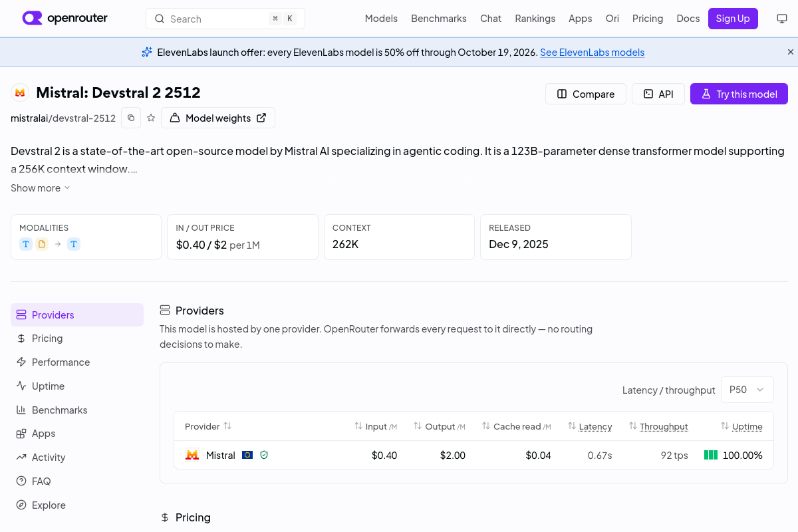This screenshot has height=532, width=798.
Task: Open the Explore sidebar item
Action: click(77, 505)
